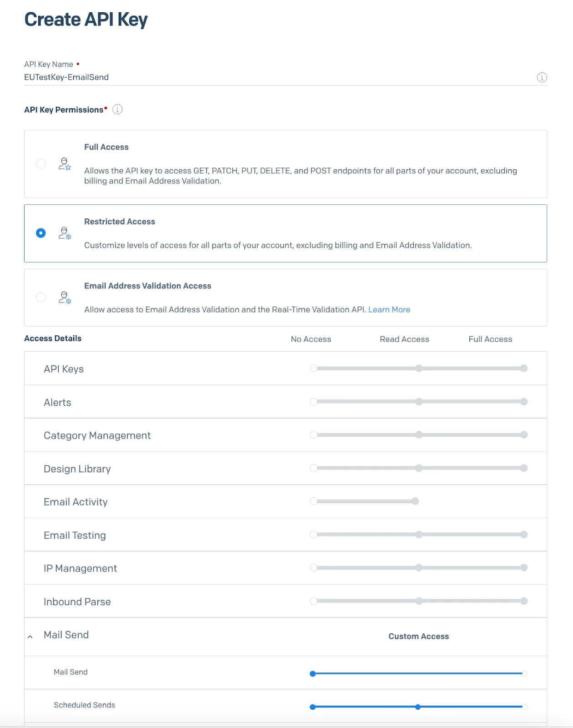Click the Email Activity row label
The width and height of the screenshot is (573, 728).
click(75, 502)
